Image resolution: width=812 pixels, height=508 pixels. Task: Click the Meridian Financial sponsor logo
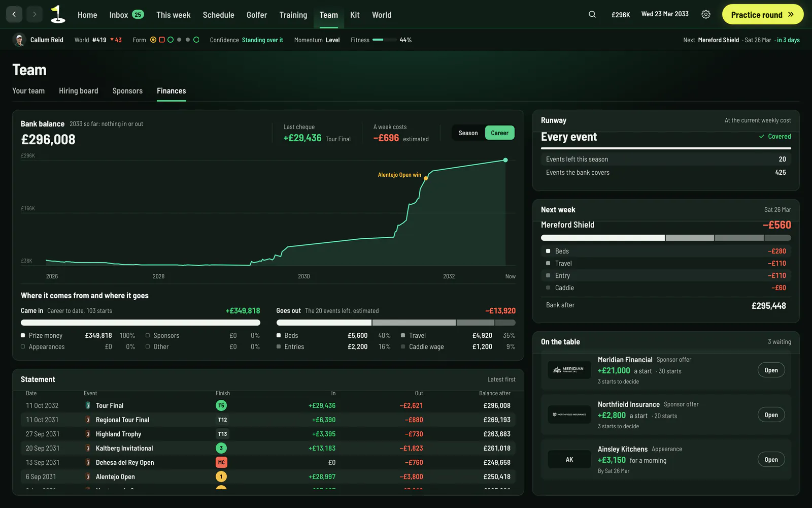569,370
